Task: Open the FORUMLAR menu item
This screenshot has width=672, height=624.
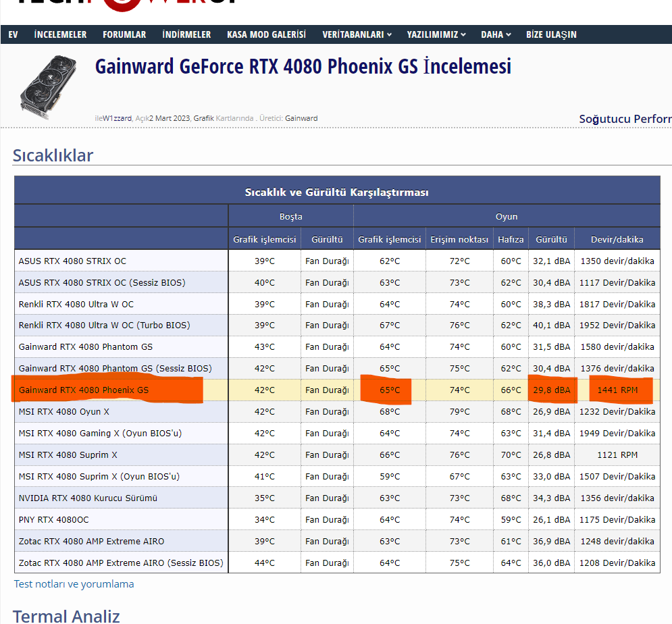Action: point(124,34)
